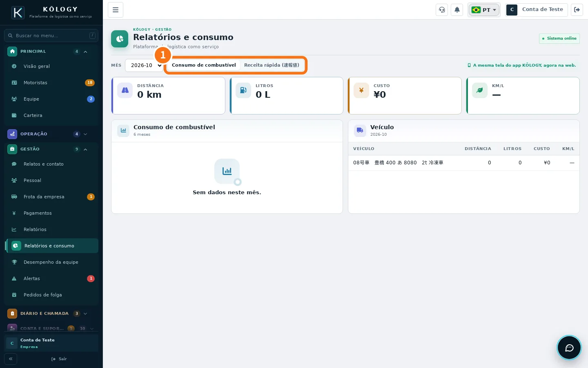Click Sair at sidebar bottom
The height and width of the screenshot is (368, 588).
[59, 359]
